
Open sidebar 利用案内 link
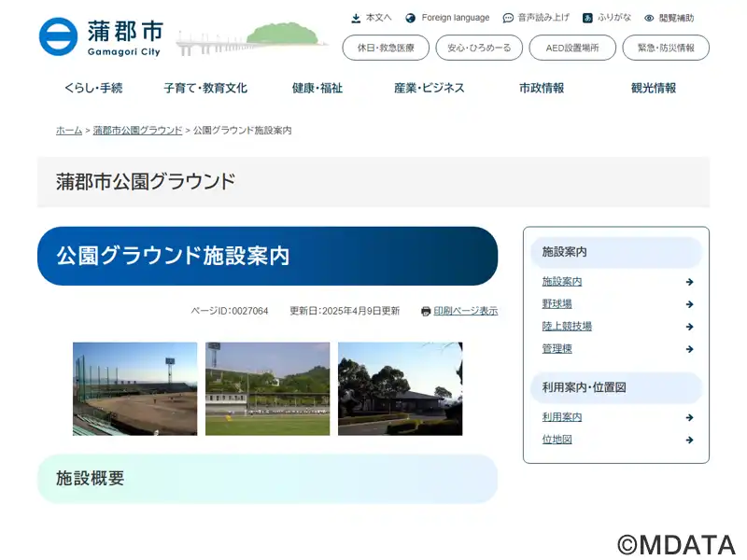click(x=562, y=417)
